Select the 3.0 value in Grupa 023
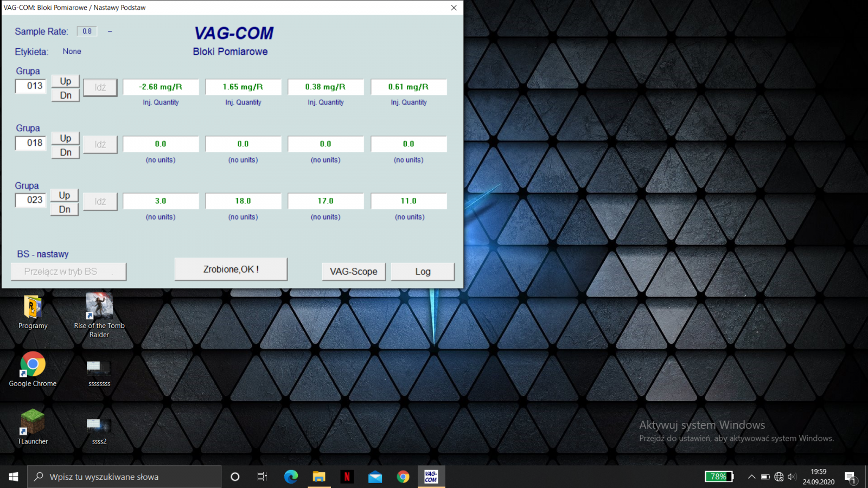The width and height of the screenshot is (868, 488). (161, 201)
